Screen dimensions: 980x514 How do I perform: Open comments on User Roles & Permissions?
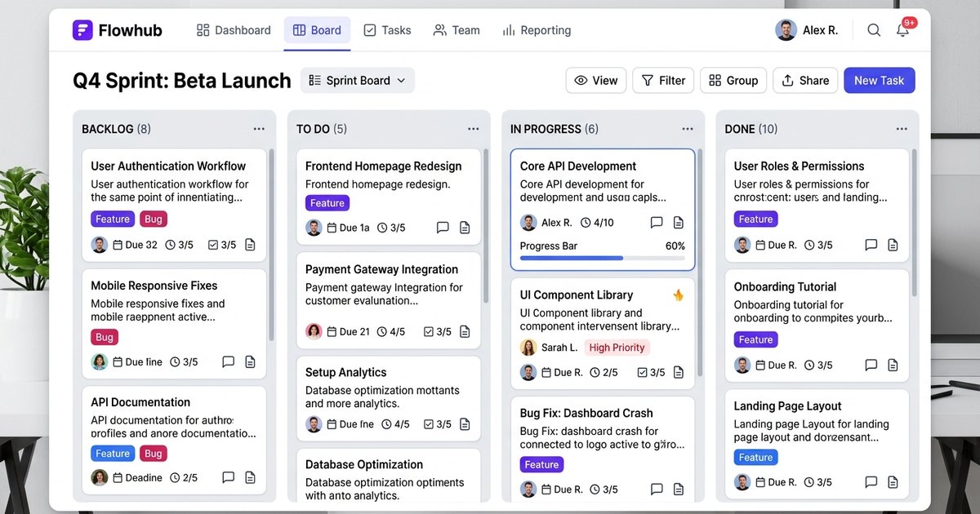(871, 245)
